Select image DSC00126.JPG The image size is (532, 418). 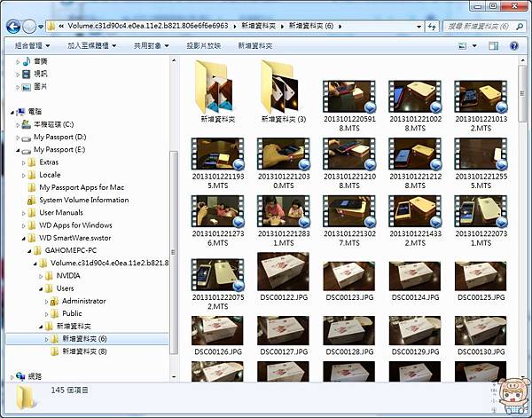tap(217, 335)
